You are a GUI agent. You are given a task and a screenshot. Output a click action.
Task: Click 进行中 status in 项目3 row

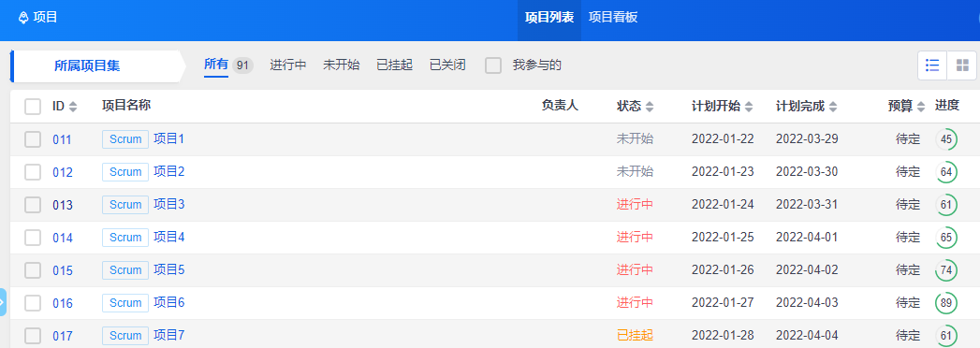click(x=635, y=204)
